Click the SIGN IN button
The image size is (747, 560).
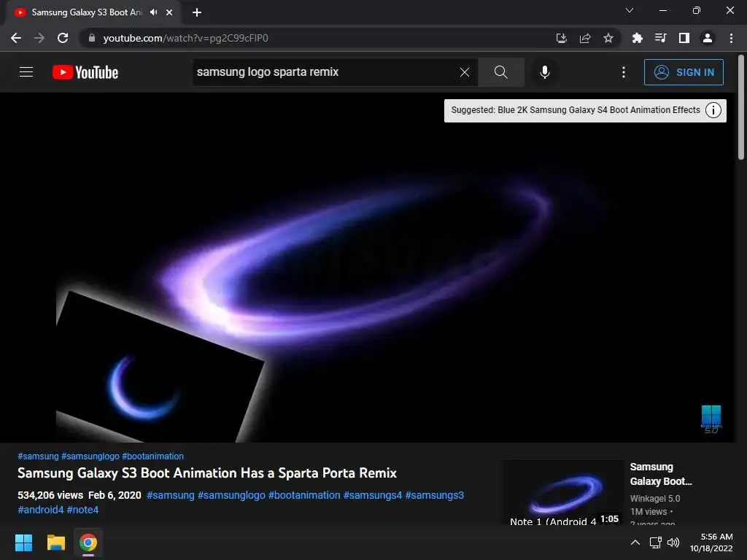coord(684,72)
